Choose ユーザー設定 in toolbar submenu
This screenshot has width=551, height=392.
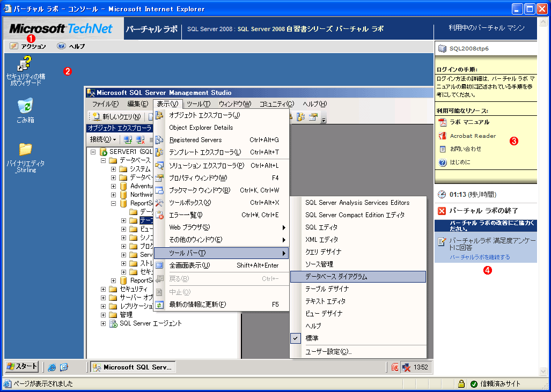[x=358, y=352]
